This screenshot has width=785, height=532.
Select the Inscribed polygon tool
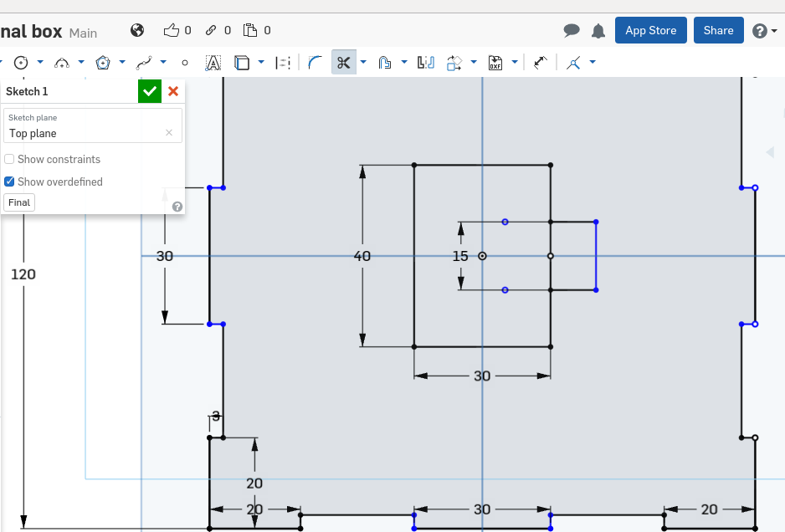(103, 63)
